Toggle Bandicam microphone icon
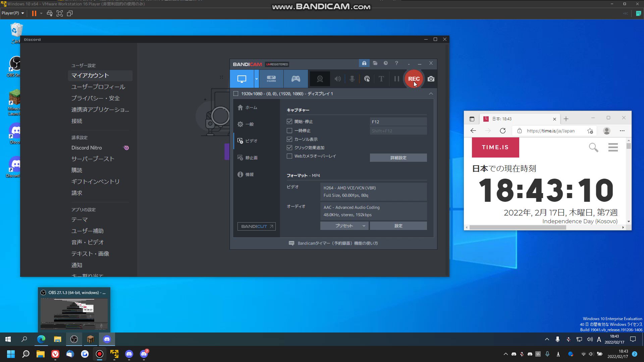The width and height of the screenshot is (644, 362). coord(352,79)
